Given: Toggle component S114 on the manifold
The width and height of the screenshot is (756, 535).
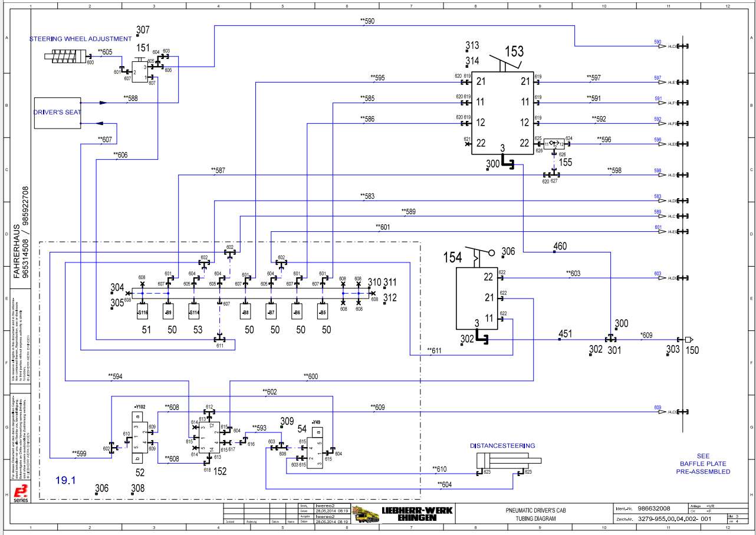Looking at the screenshot, I should pos(193,311).
